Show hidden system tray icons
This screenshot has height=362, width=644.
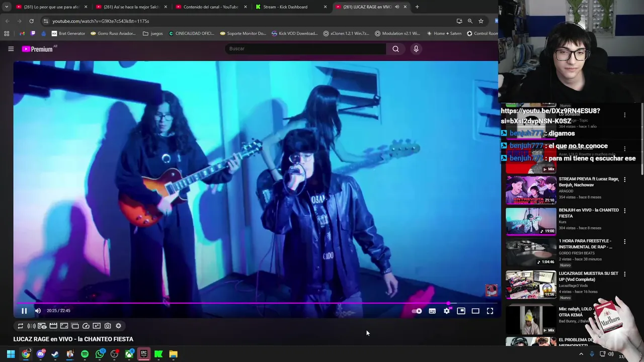[x=581, y=354]
